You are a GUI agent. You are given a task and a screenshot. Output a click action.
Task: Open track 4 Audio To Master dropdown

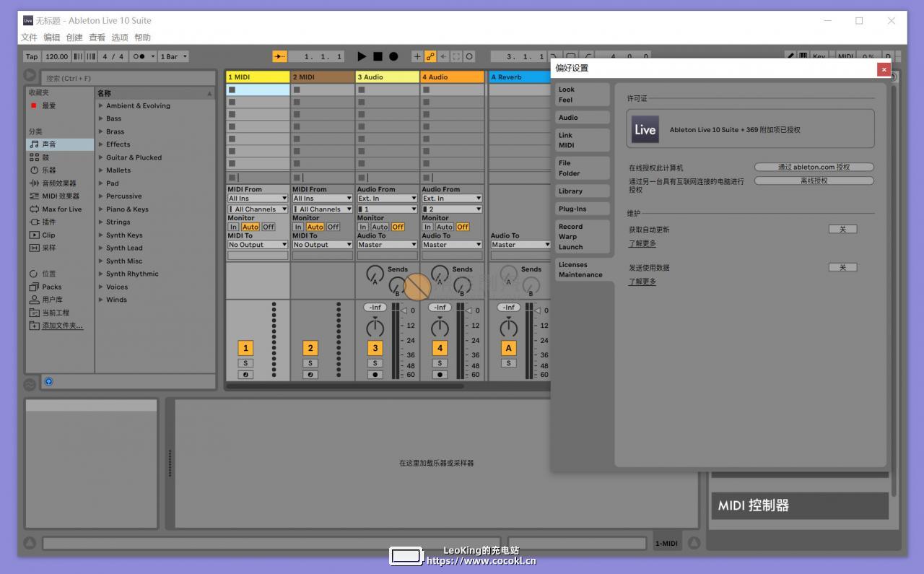[452, 245]
